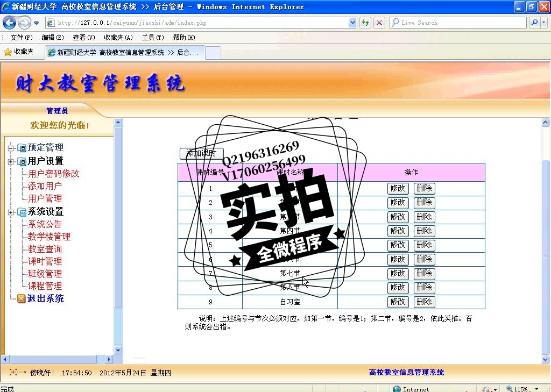Open the 收藏夹 favorites star button
This screenshot has width=551, height=392.
(19, 52)
